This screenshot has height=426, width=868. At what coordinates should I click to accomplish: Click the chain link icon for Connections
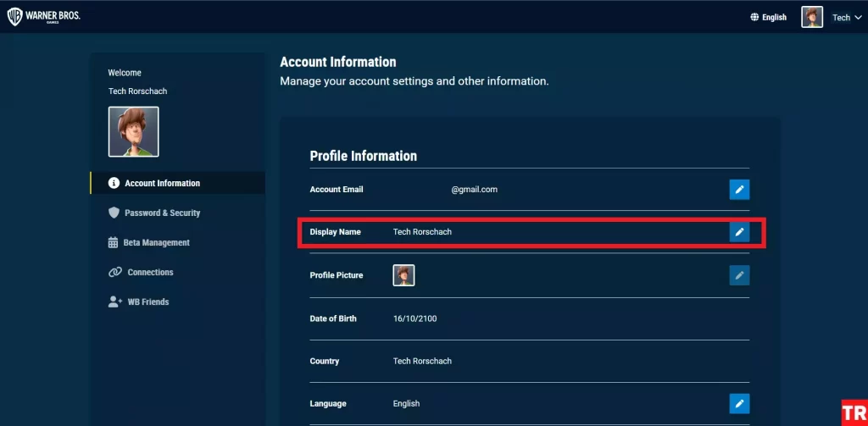tap(114, 272)
